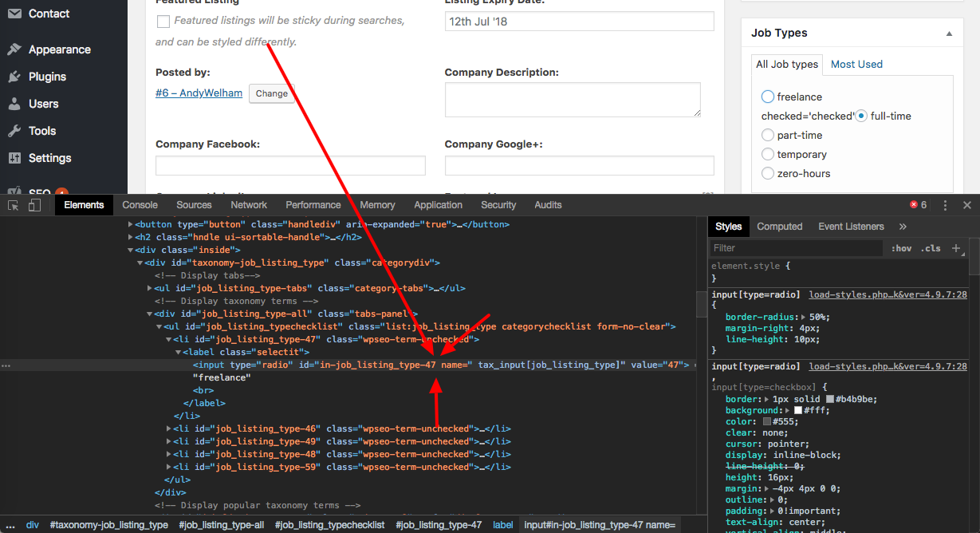Click white background color swatch
980x533 pixels.
pos(798,410)
